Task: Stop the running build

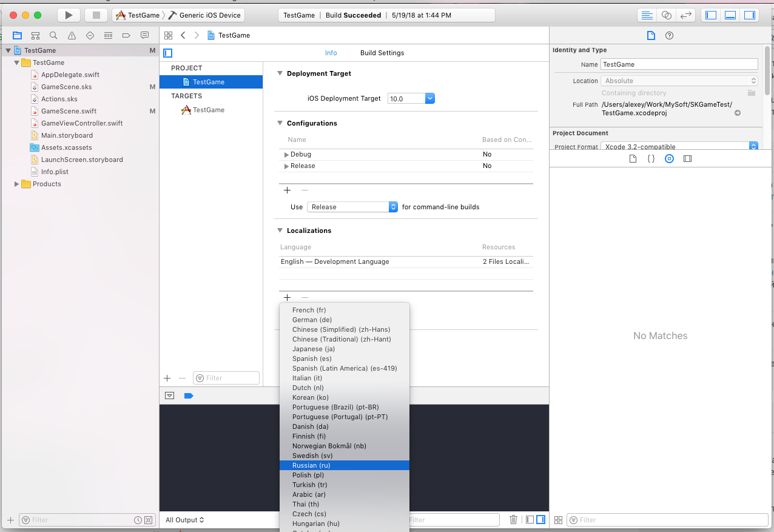Action: [x=95, y=15]
